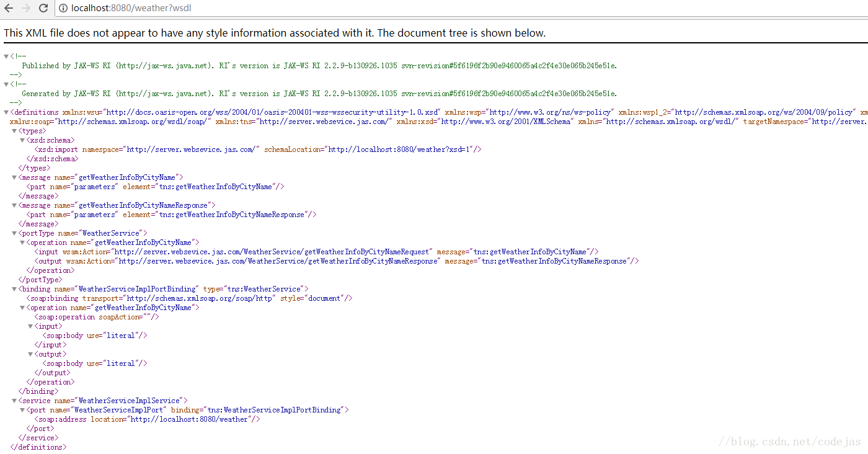Click the 'This XML file does not appear' notice

coord(275,33)
